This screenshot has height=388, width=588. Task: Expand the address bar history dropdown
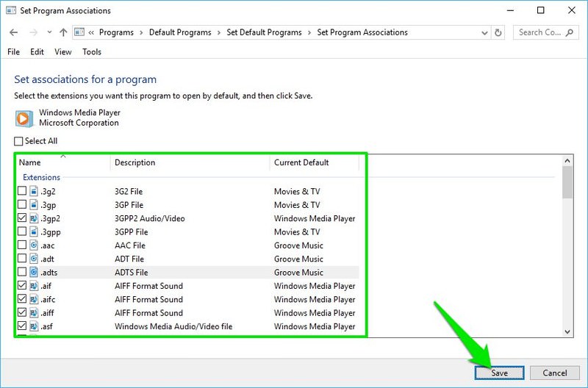click(484, 33)
